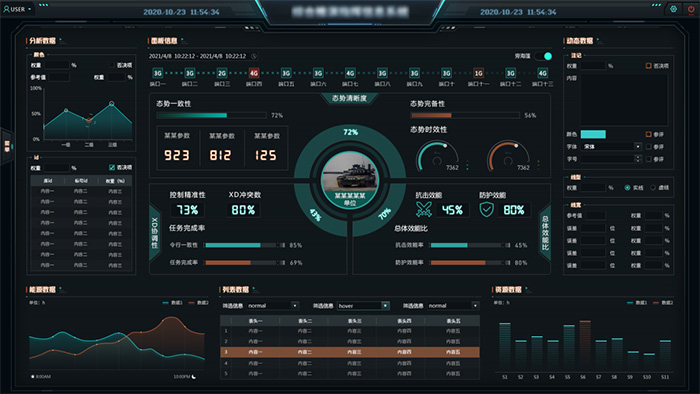This screenshot has width=700, height=394.
Task: Click the crossed swords strike efficiency icon
Action: 423,209
